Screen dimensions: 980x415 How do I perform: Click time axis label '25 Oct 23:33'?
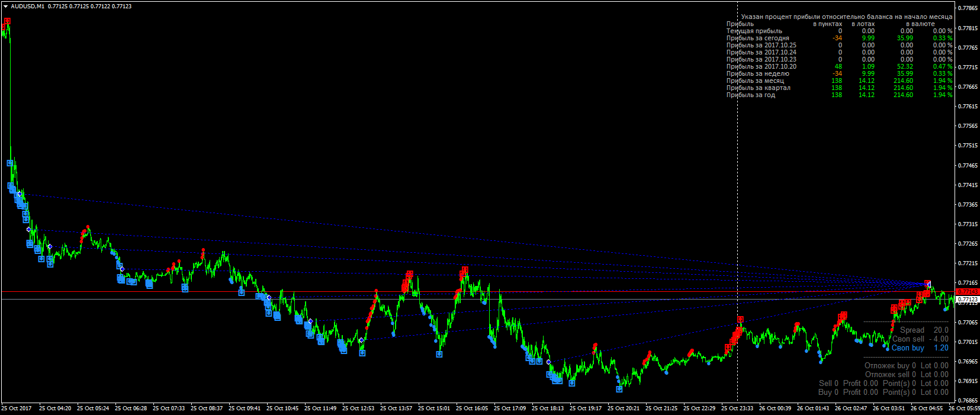coord(737,408)
